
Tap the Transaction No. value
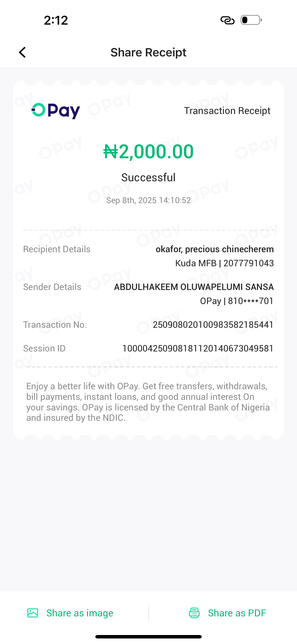tap(213, 325)
